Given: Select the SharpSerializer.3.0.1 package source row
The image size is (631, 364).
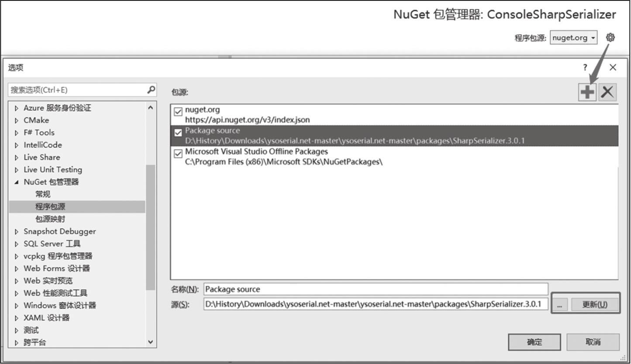Looking at the screenshot, I should tap(394, 136).
